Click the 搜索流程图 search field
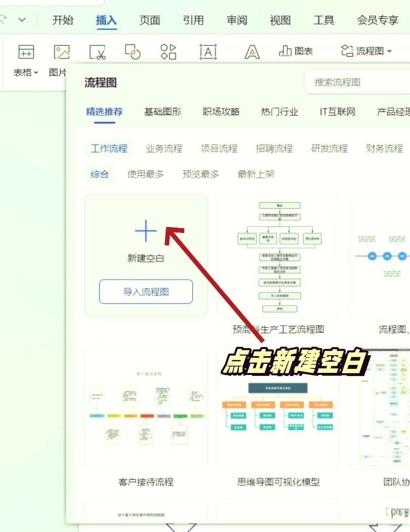The image size is (410, 532). (x=357, y=82)
